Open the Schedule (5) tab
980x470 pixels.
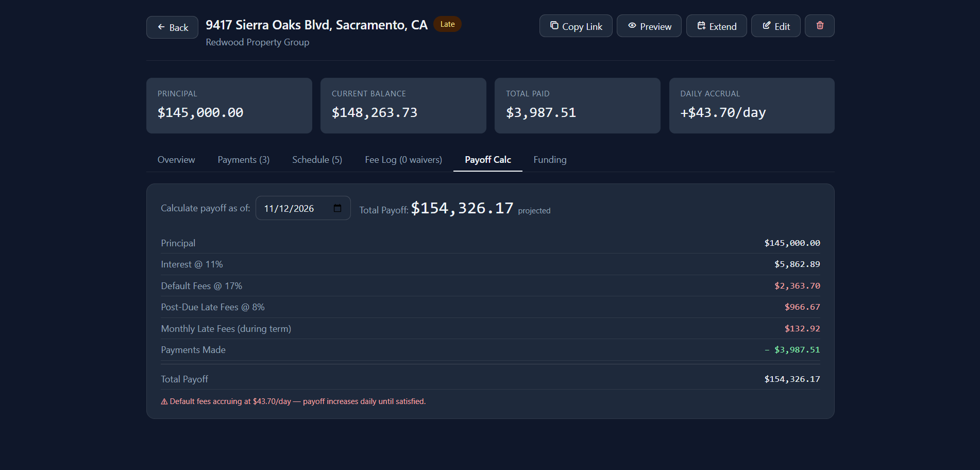click(317, 160)
